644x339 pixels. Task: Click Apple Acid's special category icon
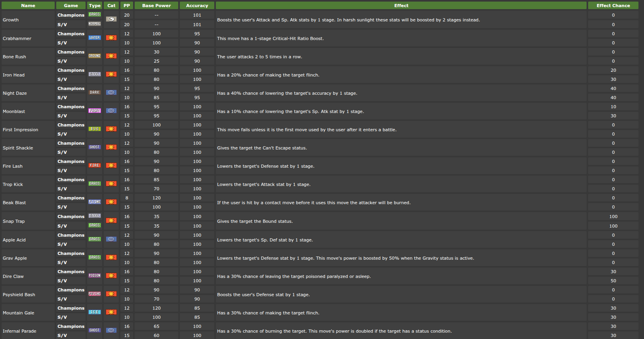pyautogui.click(x=111, y=239)
